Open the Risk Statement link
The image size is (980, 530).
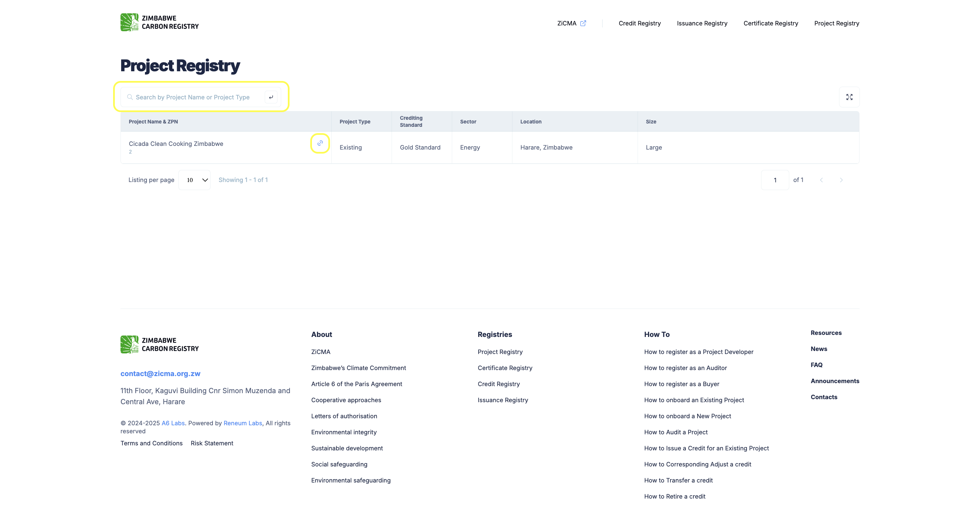point(212,443)
